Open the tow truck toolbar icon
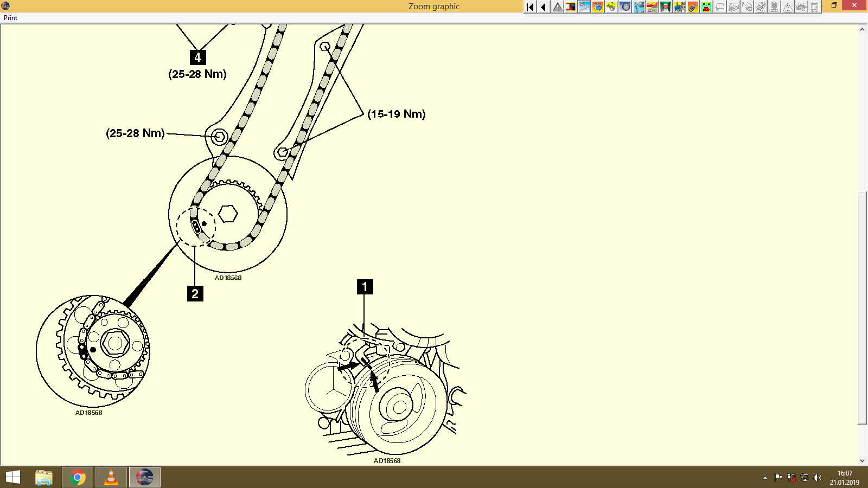 pos(652,7)
